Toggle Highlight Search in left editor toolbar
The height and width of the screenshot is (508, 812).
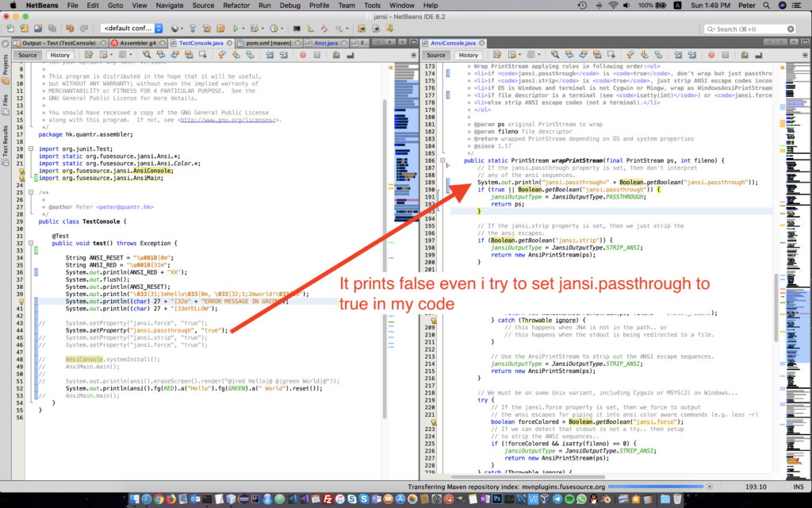189,55
